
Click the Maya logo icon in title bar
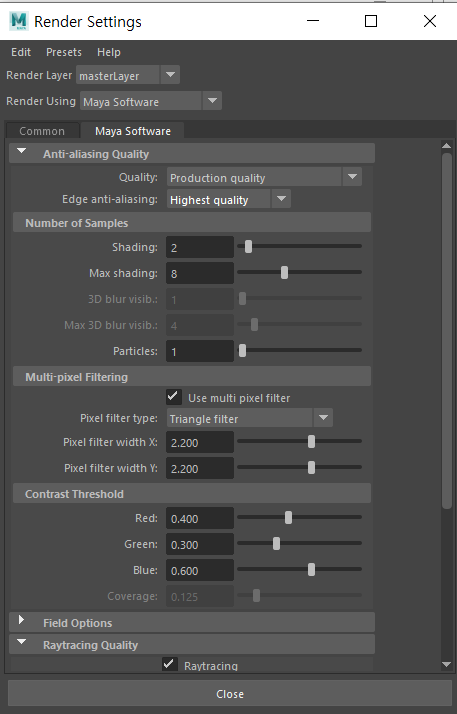pos(19,21)
